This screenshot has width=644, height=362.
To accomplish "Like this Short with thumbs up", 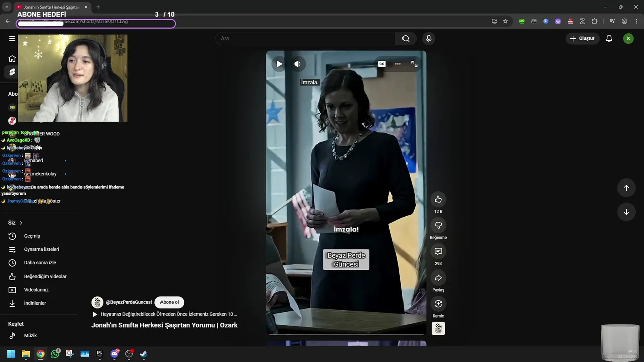I will pyautogui.click(x=438, y=199).
